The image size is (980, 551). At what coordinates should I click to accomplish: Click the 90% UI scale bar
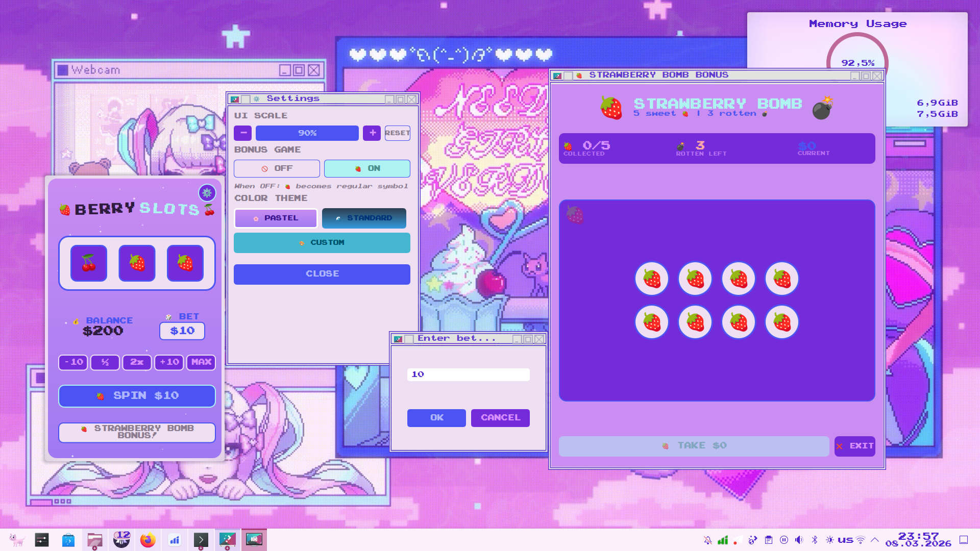(307, 133)
